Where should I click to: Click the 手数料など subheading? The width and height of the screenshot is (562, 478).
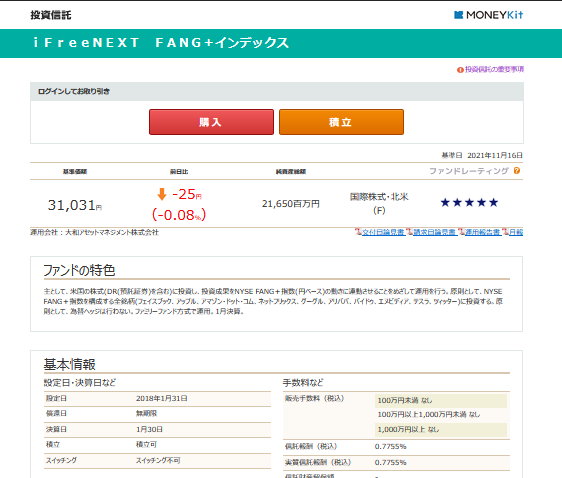pyautogui.click(x=303, y=383)
